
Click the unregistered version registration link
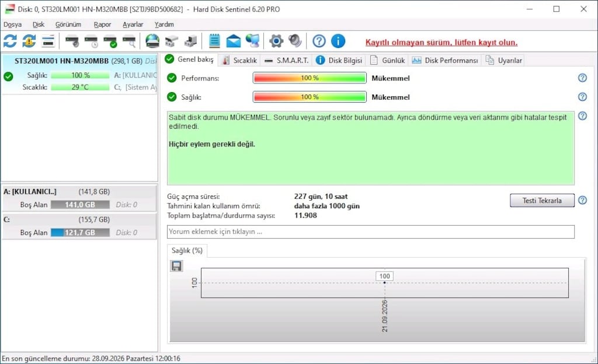(441, 42)
